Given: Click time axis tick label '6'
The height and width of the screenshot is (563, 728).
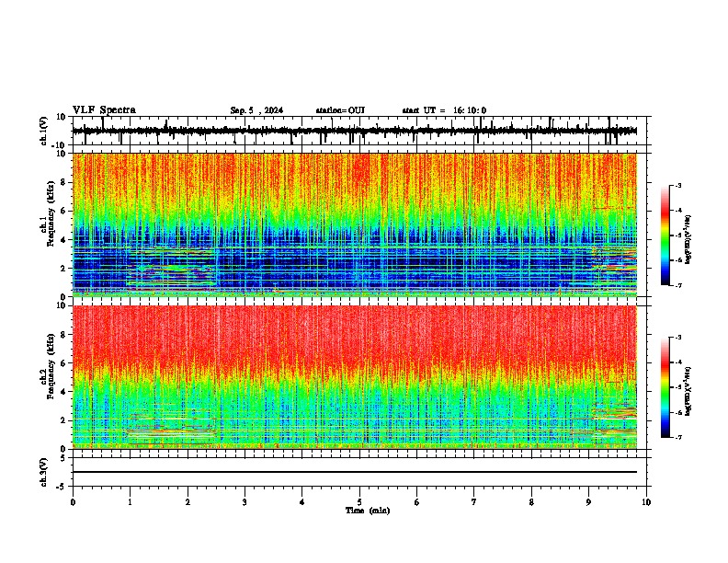Looking at the screenshot, I should 417,502.
